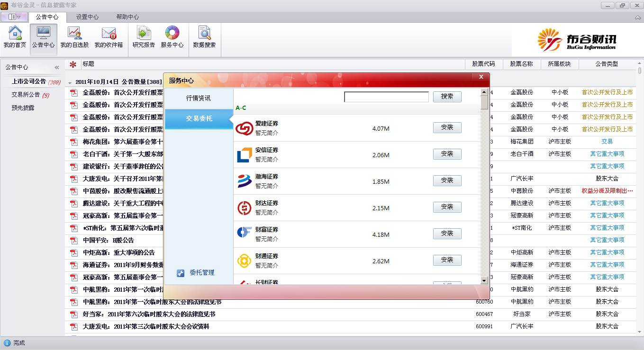Click PDF icon beside 中炬高新 重大事项的公告
This screenshot has height=350, width=644.
(73, 252)
